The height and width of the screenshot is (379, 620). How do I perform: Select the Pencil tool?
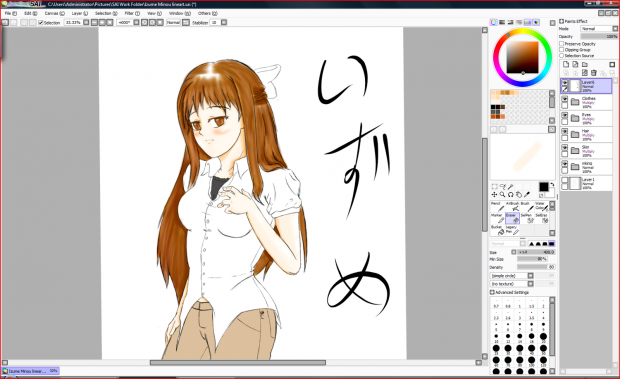[497, 206]
